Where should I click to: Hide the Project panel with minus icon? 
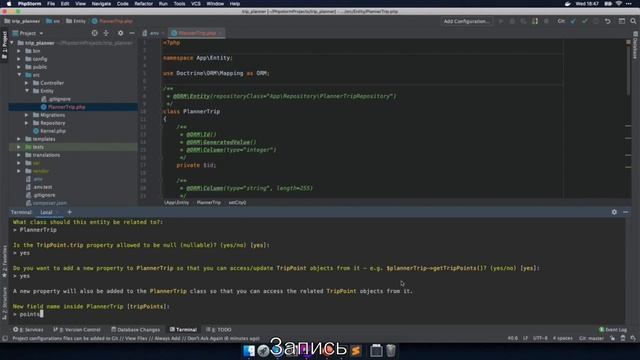132,33
